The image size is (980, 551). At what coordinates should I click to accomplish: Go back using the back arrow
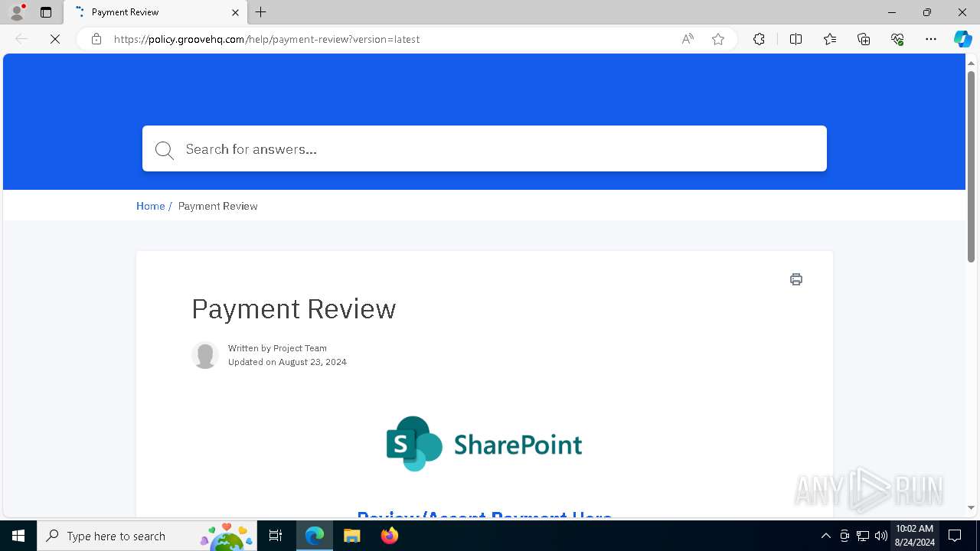[21, 39]
